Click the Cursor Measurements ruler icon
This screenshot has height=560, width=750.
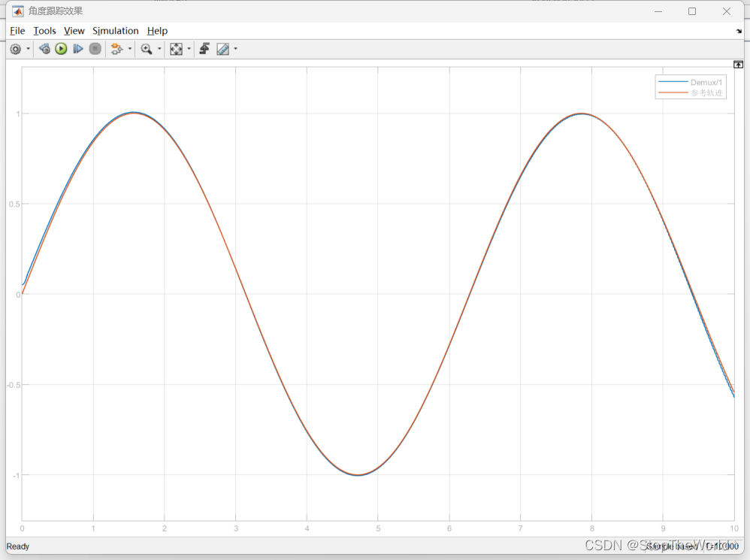tap(223, 49)
